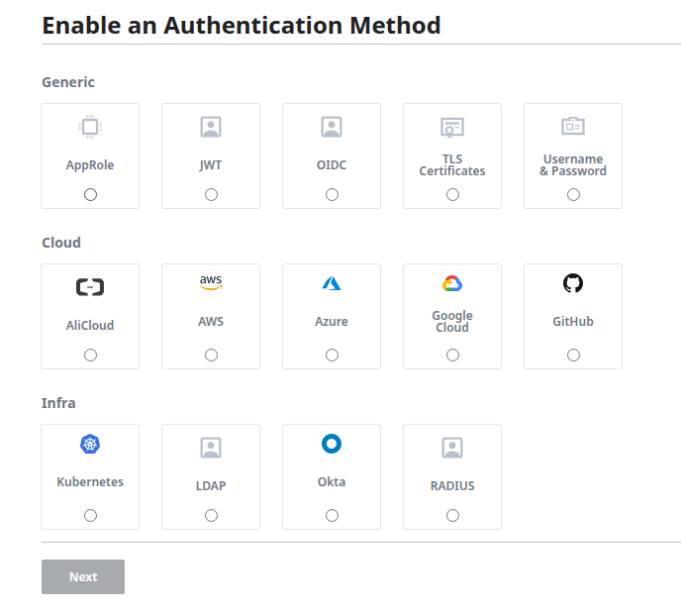This screenshot has height=616, width=681.
Task: Select the JWT radio button
Action: click(x=211, y=195)
